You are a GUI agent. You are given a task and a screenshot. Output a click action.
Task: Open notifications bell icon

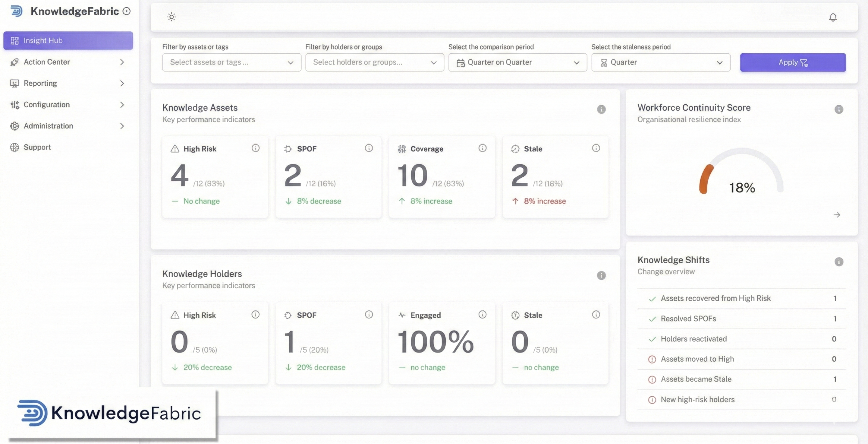tap(833, 17)
